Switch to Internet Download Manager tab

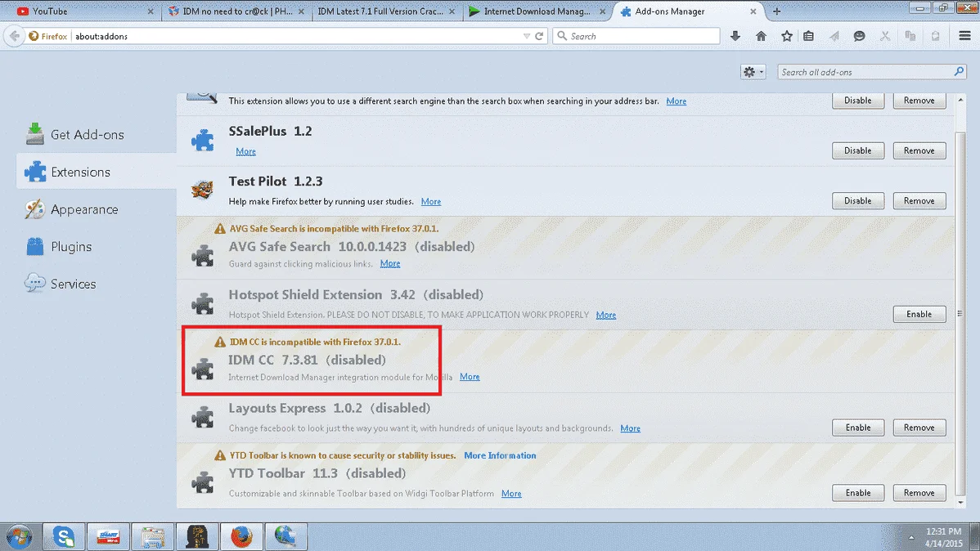pos(537,11)
